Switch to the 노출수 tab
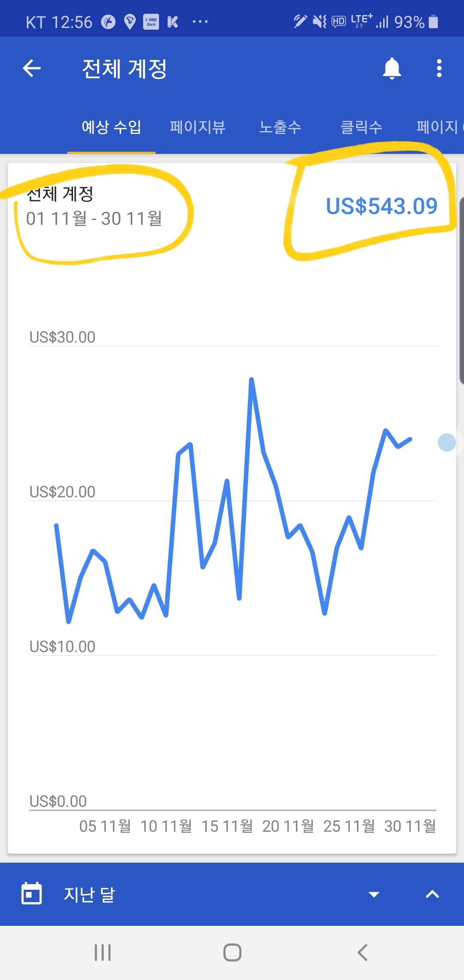Viewport: 464px width, 980px height. (x=280, y=127)
